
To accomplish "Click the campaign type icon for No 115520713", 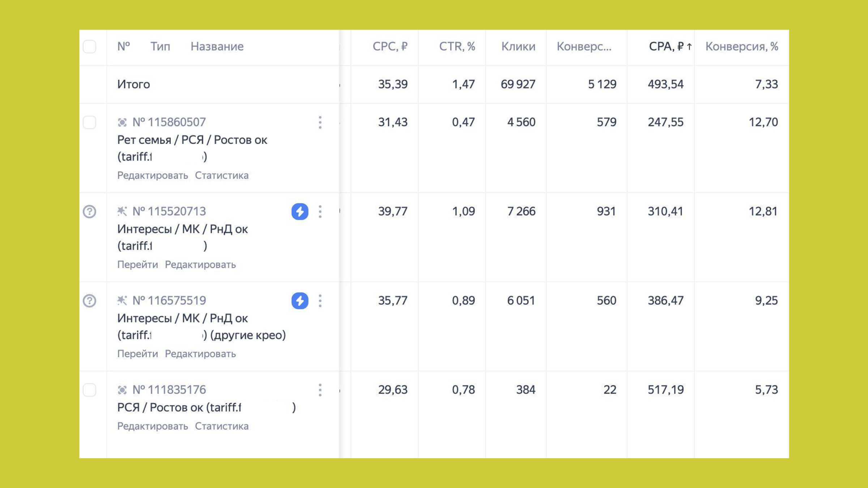I will pos(122,211).
